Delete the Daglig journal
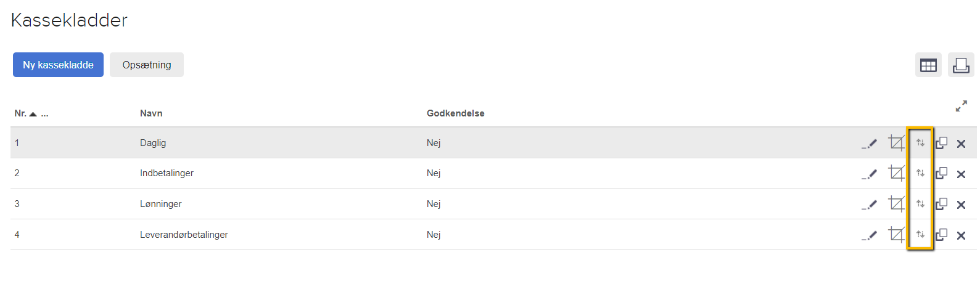Viewport: 980px width, 284px height. tap(961, 144)
